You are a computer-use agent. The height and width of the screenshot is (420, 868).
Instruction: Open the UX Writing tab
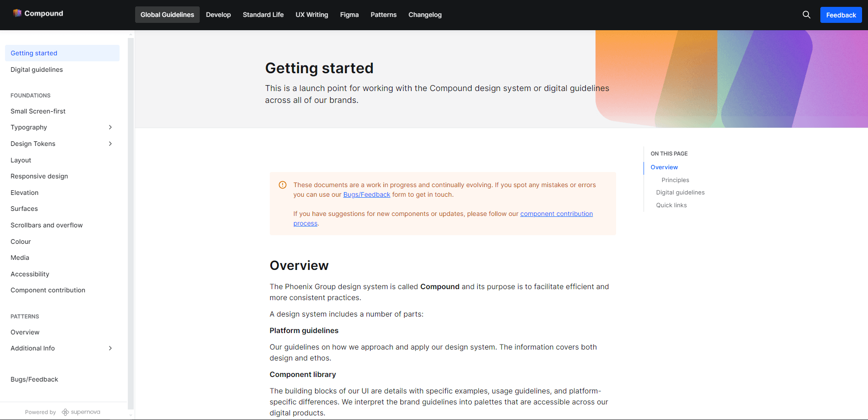click(311, 15)
